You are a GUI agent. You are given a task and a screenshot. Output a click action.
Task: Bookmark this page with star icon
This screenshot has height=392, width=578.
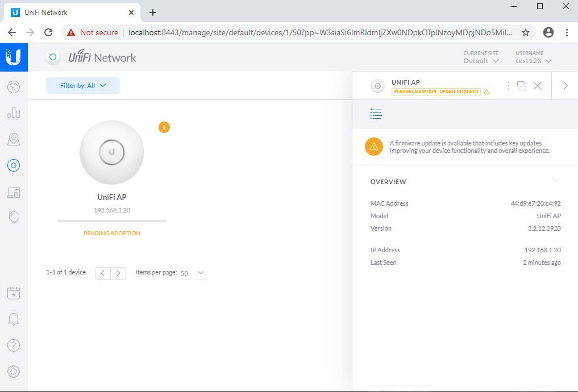(x=526, y=32)
